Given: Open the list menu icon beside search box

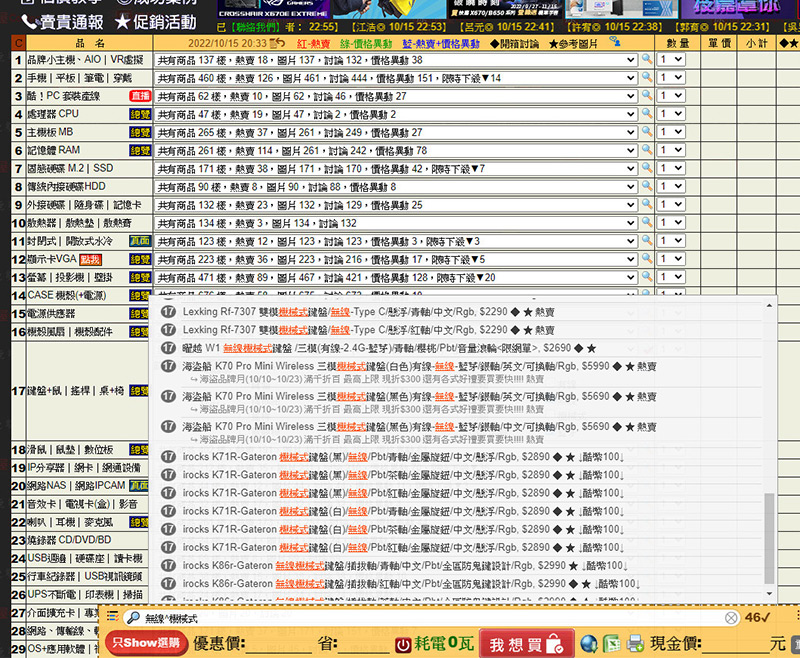Looking at the screenshot, I should 113,617.
